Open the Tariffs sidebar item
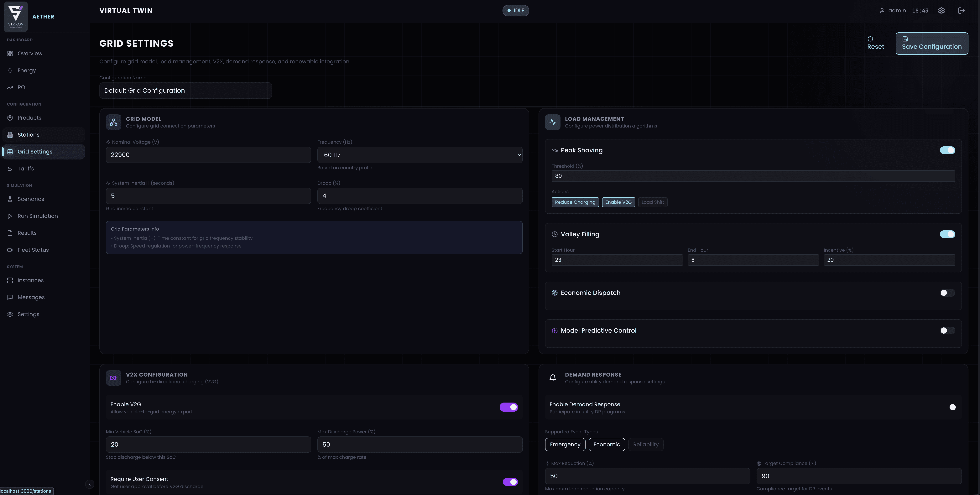 coord(25,169)
